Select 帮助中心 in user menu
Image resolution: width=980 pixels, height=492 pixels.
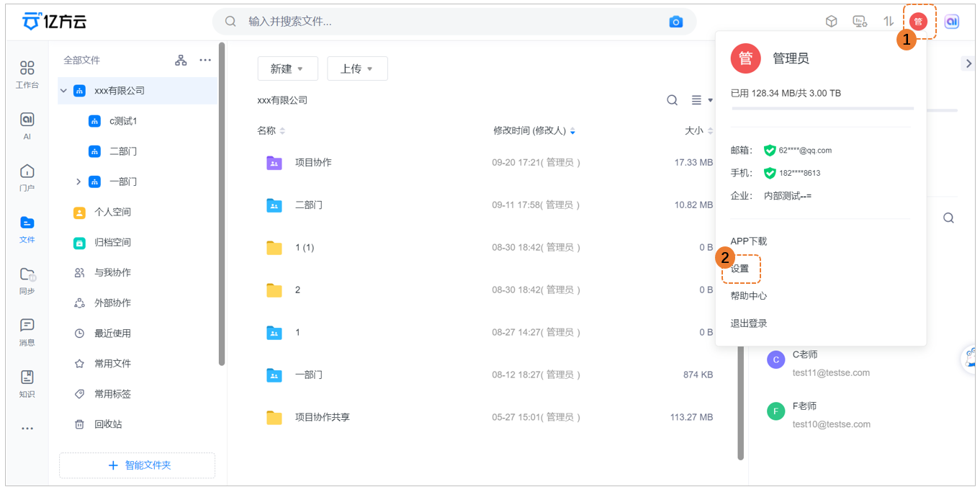(749, 296)
